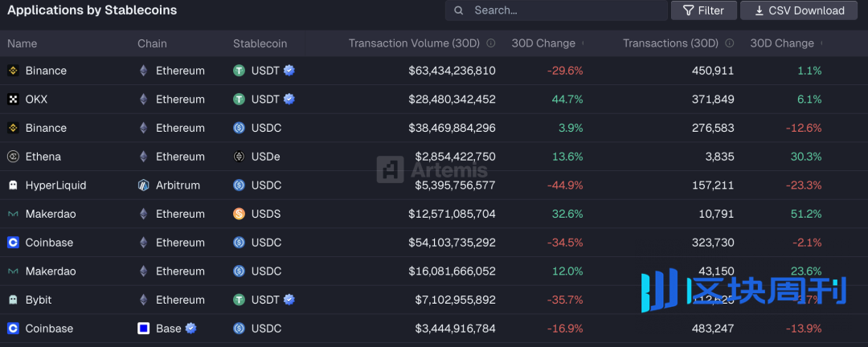
Task: Click the Base chain square icon
Action: point(144,329)
